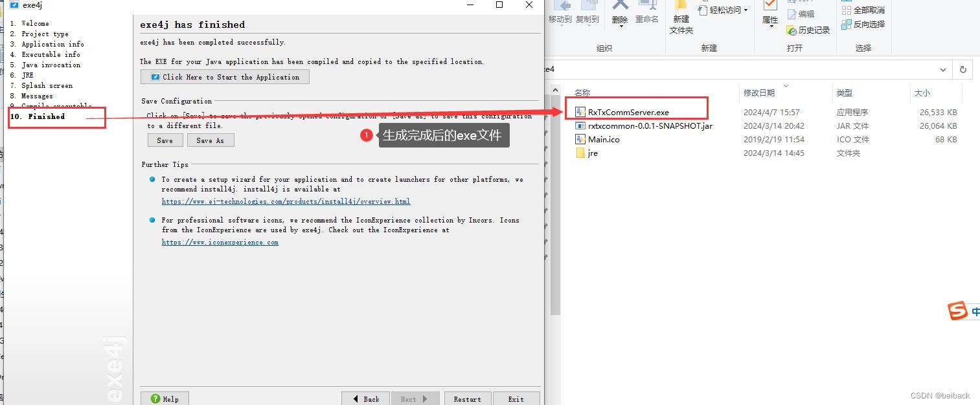Click 全部取消 select none in ribbon
The width and height of the screenshot is (980, 405).
pyautogui.click(x=863, y=10)
